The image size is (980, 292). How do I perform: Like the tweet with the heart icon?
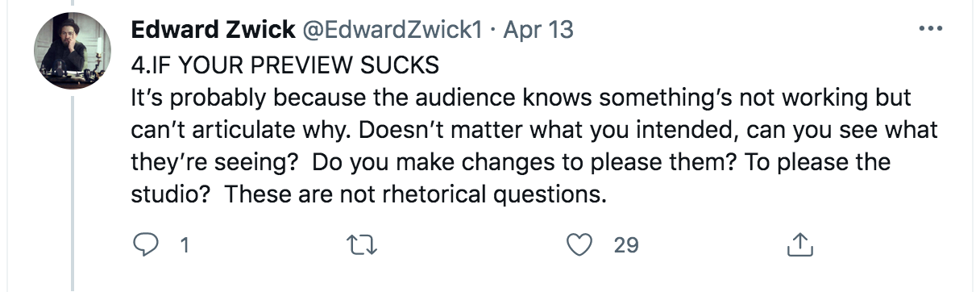[x=579, y=244]
